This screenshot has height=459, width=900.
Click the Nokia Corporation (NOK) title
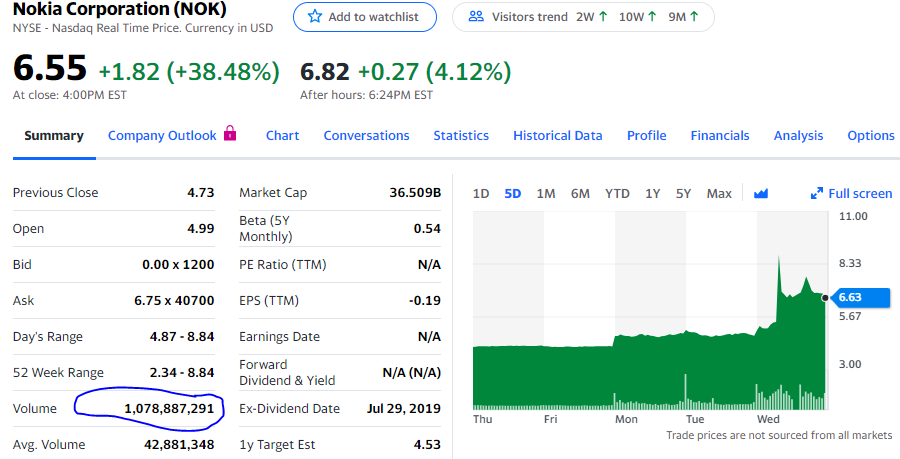coord(119,9)
